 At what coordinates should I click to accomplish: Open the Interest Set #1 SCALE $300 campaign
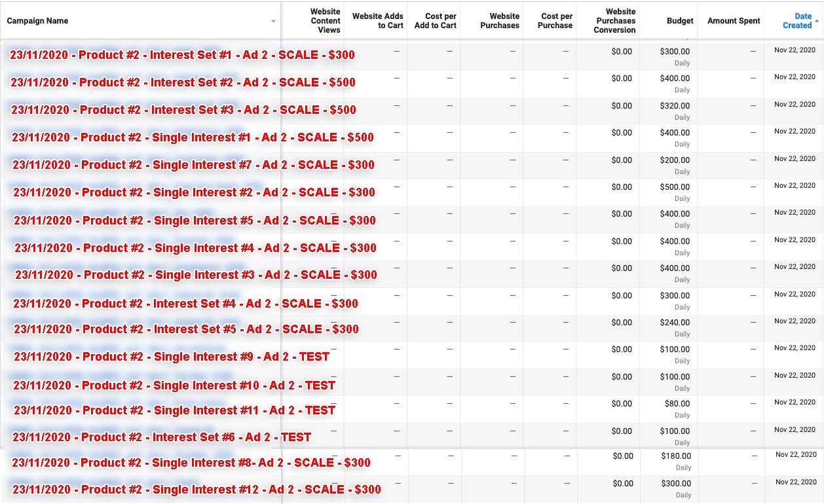[x=182, y=55]
